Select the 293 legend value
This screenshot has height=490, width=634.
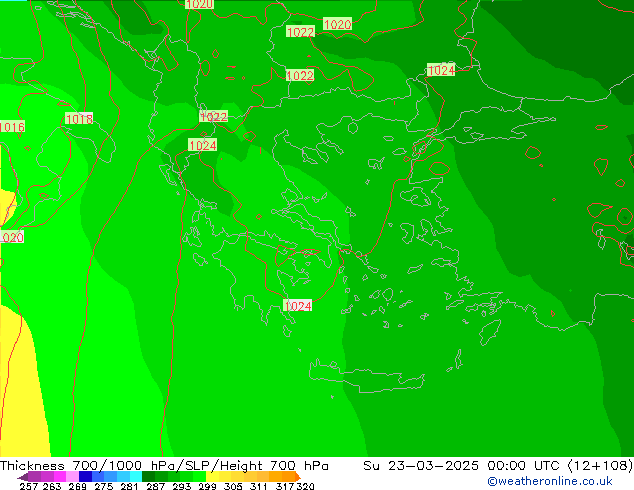[181, 486]
